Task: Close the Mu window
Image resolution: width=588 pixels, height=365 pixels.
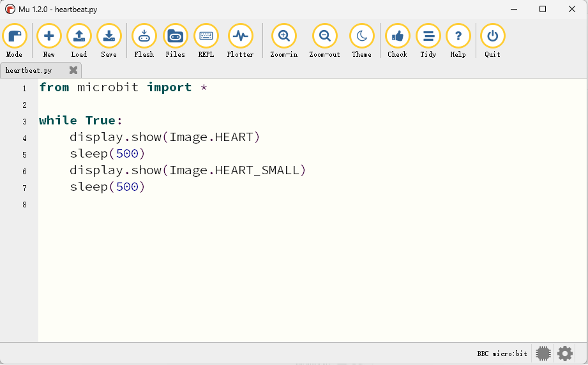Action: click(571, 9)
